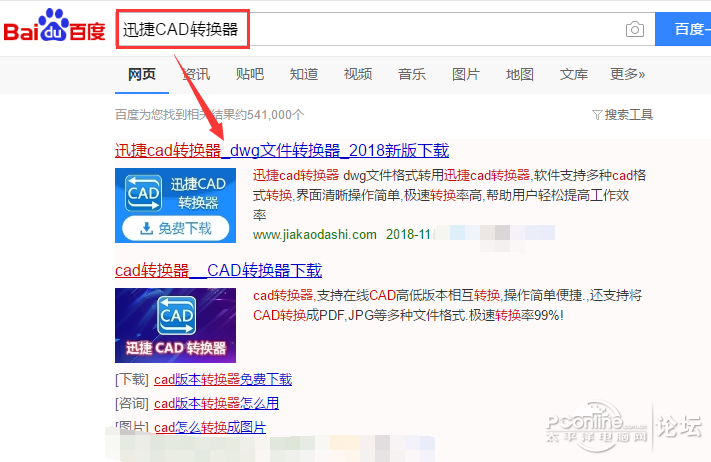
Task: Open link cad版本转换器免费下载
Action: 223,379
